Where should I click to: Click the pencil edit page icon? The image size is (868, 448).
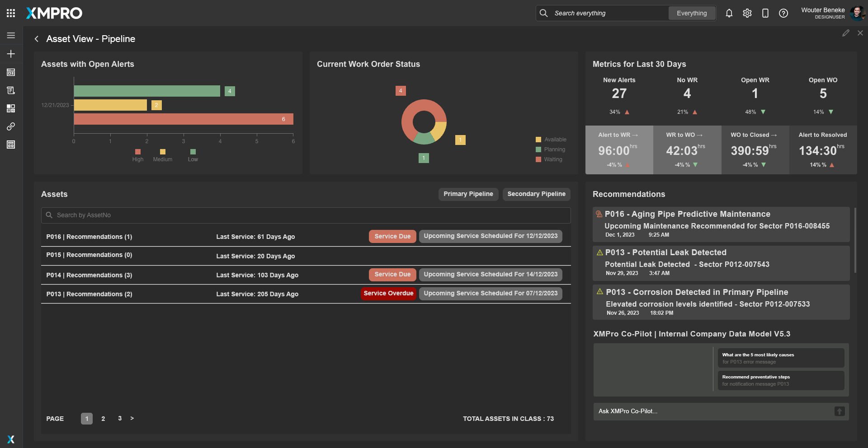tap(845, 33)
